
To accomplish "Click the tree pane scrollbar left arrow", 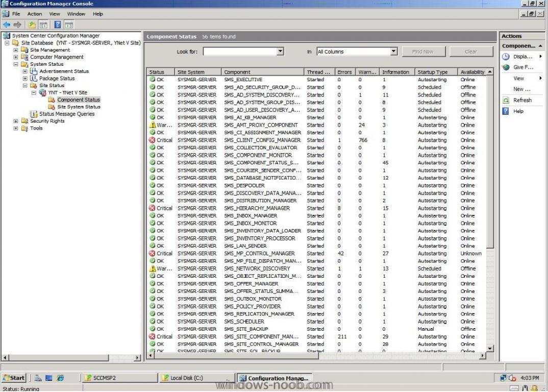I will point(5,358).
